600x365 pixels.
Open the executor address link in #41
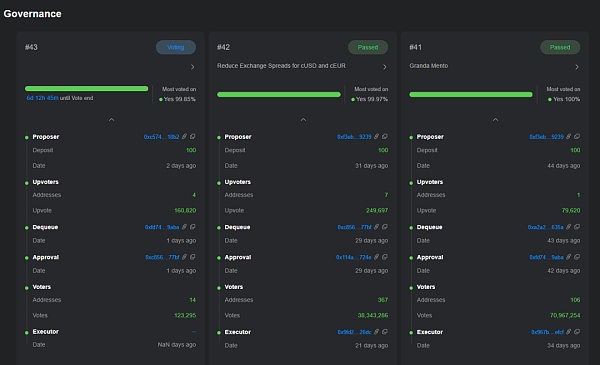(547, 332)
